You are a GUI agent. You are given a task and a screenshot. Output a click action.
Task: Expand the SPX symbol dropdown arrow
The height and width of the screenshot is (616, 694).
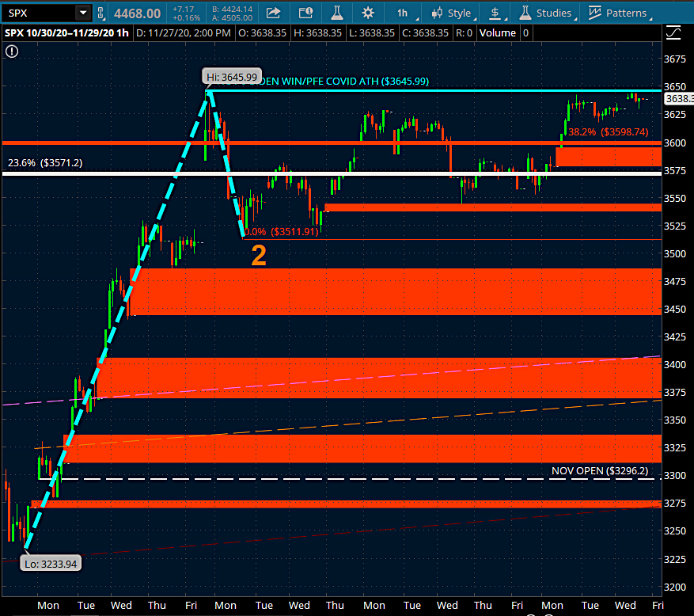pos(82,13)
